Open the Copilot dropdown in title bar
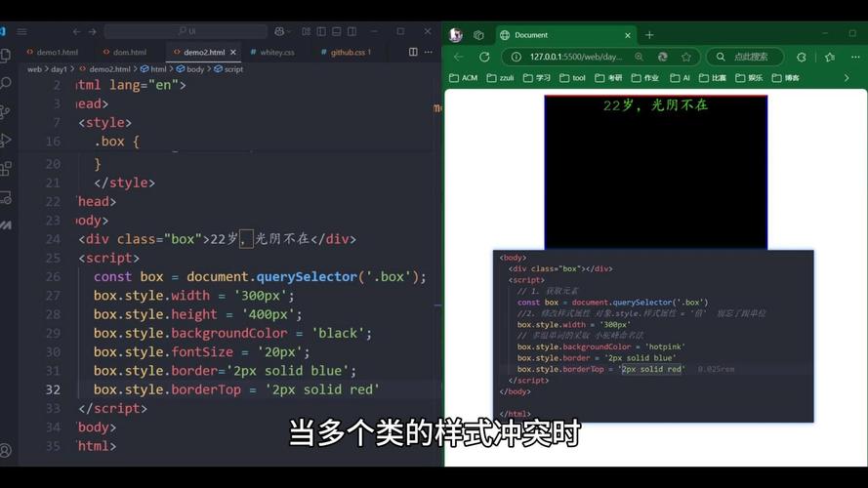Screen dimensions: 868x488 283,31
